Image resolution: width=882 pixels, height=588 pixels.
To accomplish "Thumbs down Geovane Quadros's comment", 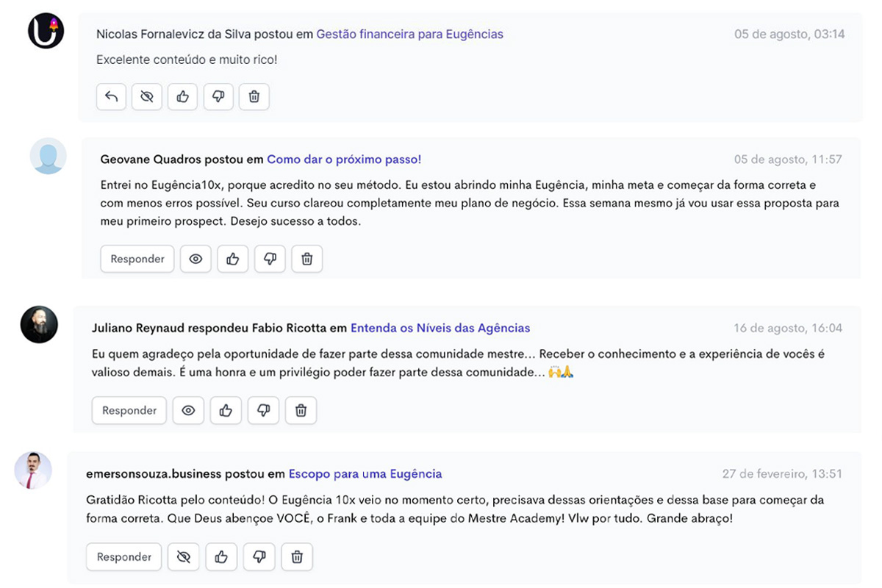I will coord(270,259).
